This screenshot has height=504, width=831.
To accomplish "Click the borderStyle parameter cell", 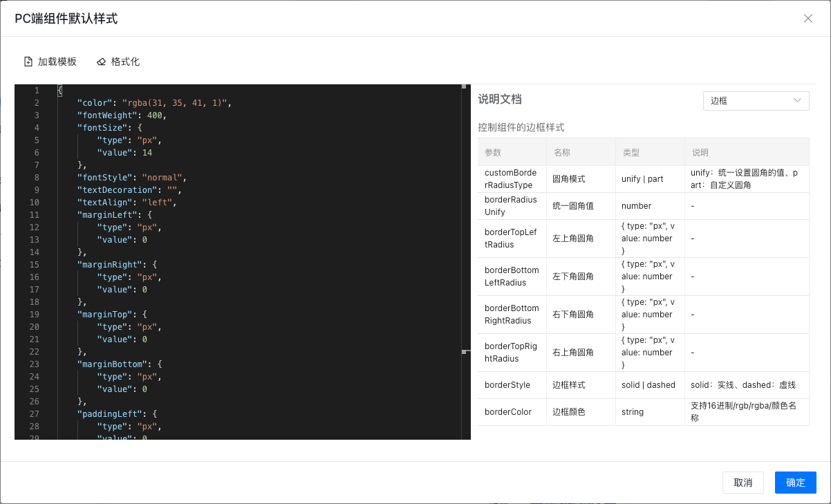I will [507, 385].
